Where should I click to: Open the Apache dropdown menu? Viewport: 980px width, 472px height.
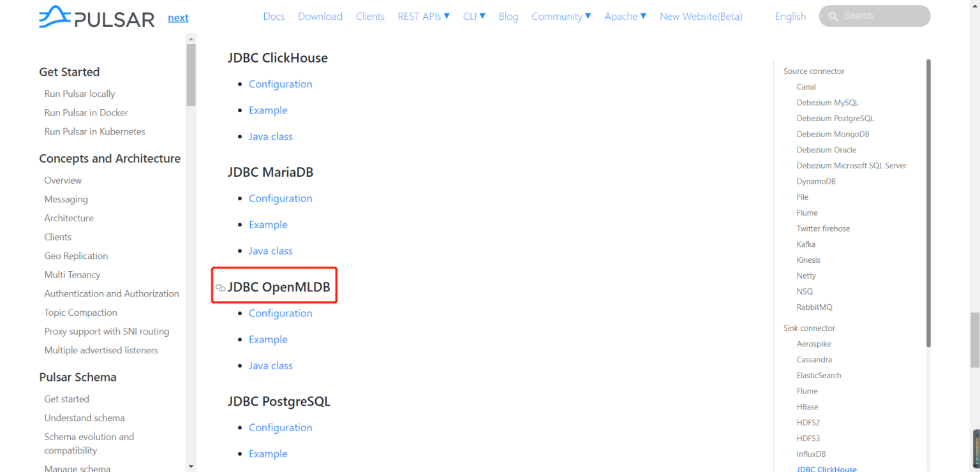[x=625, y=16]
